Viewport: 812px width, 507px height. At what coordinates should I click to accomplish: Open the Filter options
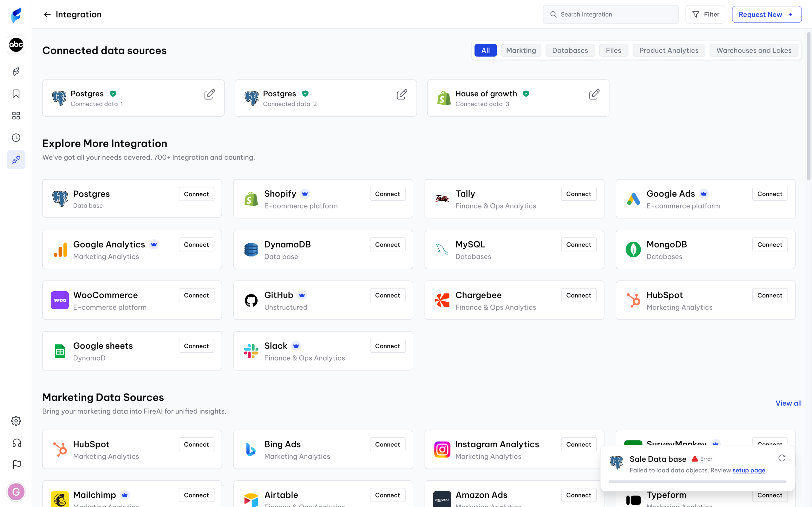click(705, 15)
